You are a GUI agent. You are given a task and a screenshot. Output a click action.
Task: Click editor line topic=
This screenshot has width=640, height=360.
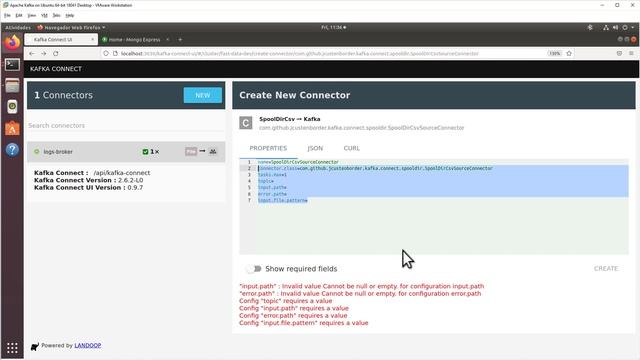click(x=266, y=181)
